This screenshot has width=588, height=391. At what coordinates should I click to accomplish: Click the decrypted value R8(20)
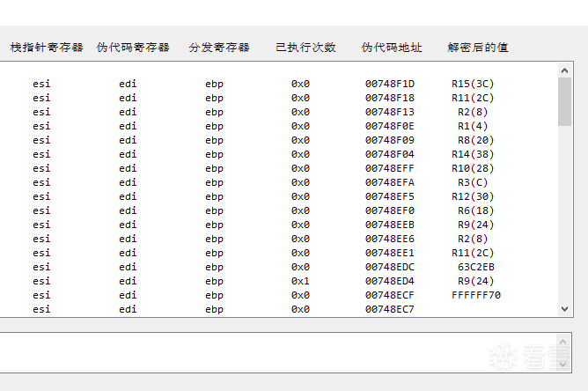[476, 140]
